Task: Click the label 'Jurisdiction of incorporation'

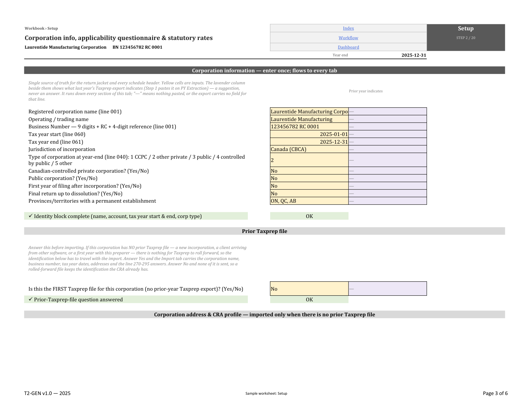Action: (62, 149)
